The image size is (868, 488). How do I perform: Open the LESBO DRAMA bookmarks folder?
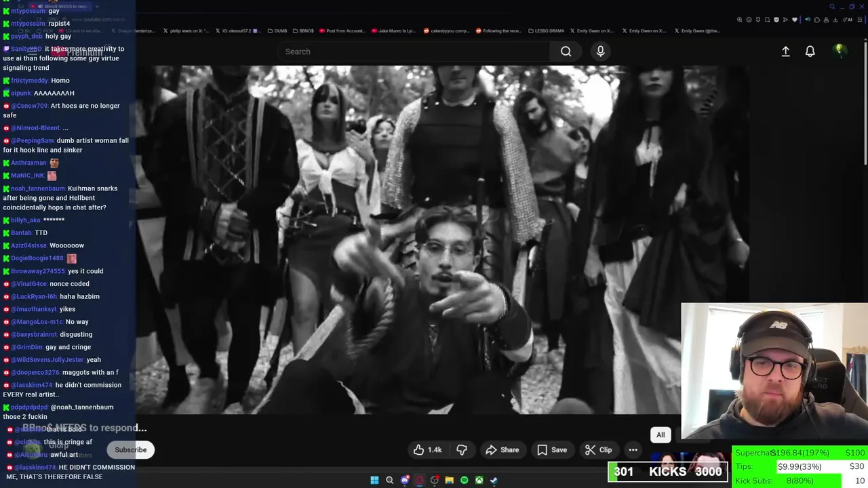[546, 30]
